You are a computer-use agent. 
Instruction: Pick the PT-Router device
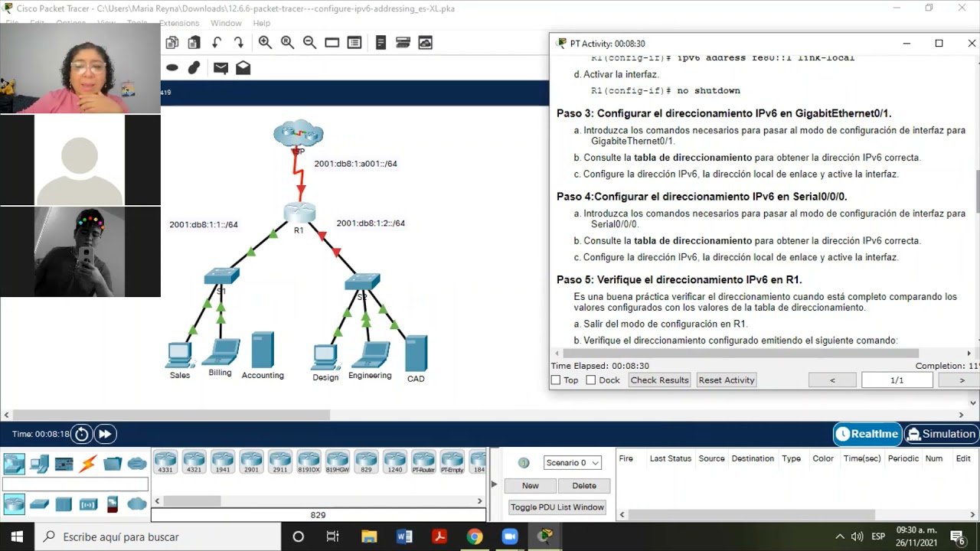coord(423,462)
